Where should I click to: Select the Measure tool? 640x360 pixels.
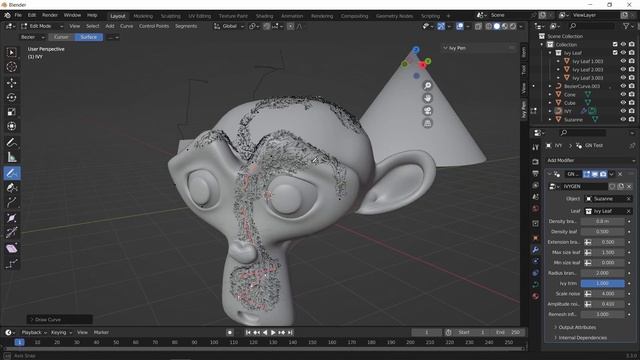(11, 157)
